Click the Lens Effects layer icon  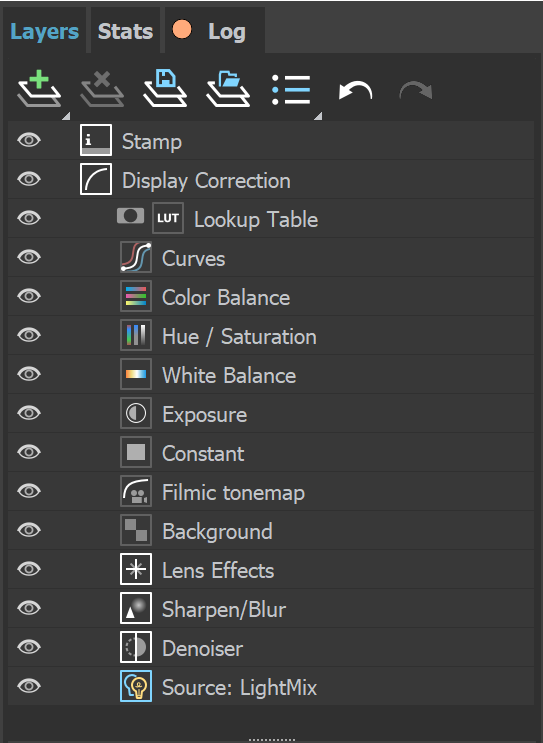click(x=136, y=569)
